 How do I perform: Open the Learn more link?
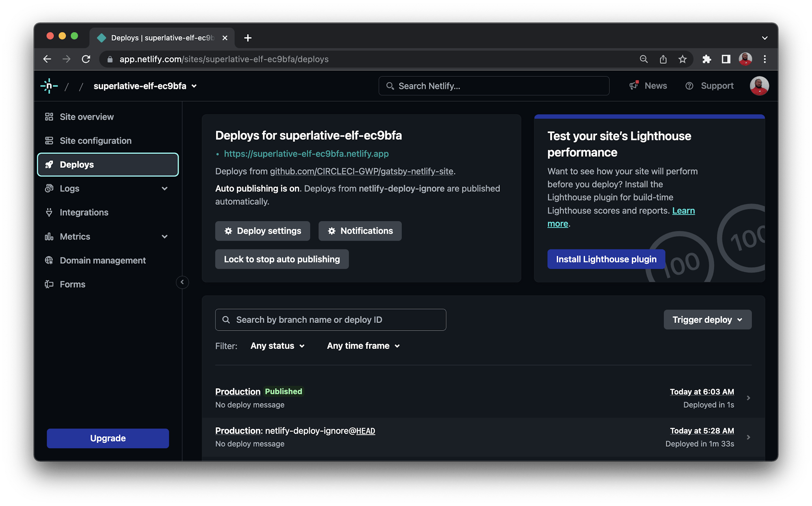[684, 210]
